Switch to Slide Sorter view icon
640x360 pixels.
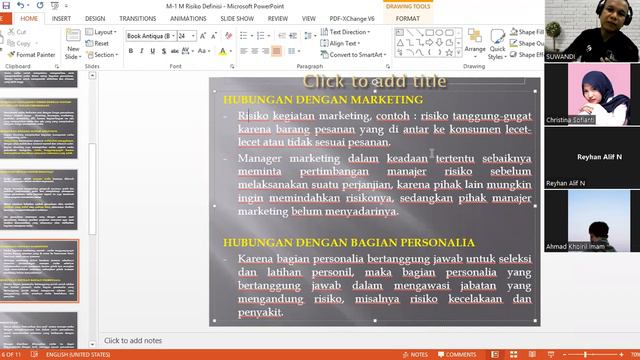(x=513, y=354)
